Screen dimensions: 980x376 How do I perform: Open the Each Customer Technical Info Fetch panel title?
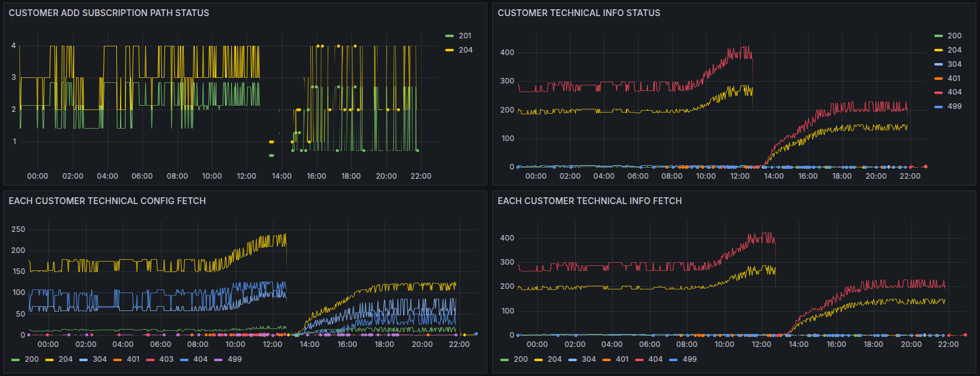(590, 201)
